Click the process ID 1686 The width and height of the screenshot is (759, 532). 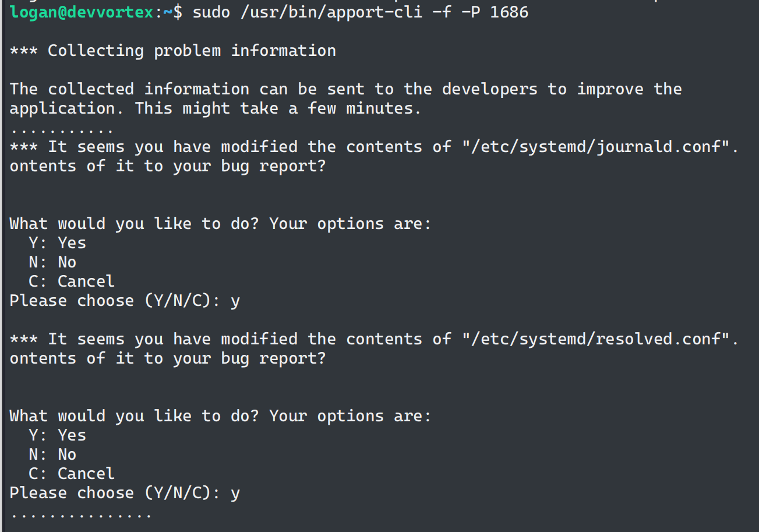(x=509, y=12)
